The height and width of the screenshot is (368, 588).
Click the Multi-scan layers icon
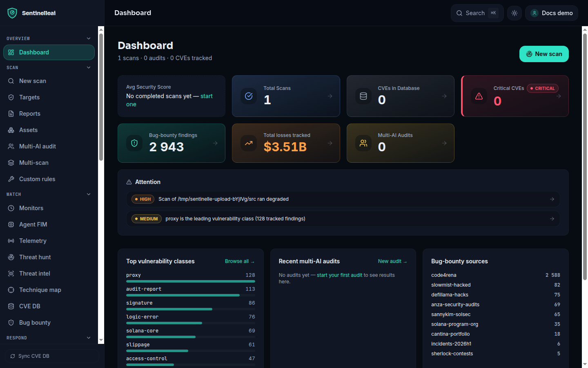click(11, 163)
